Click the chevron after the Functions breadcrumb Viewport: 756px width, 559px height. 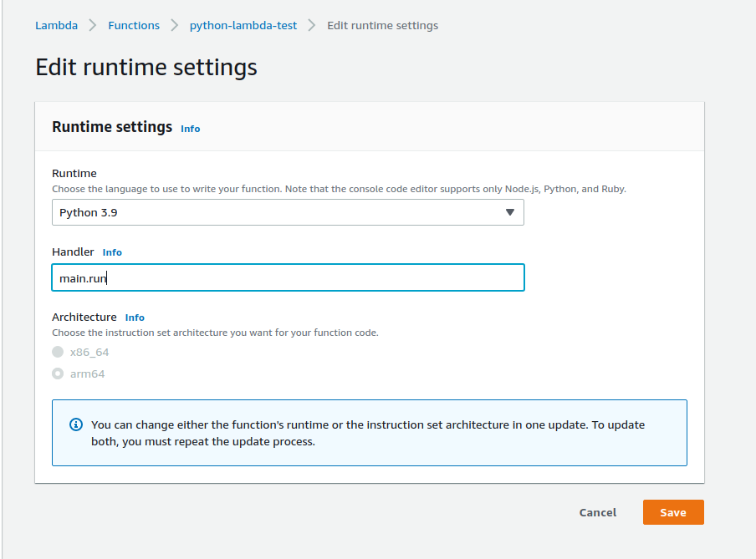175,25
